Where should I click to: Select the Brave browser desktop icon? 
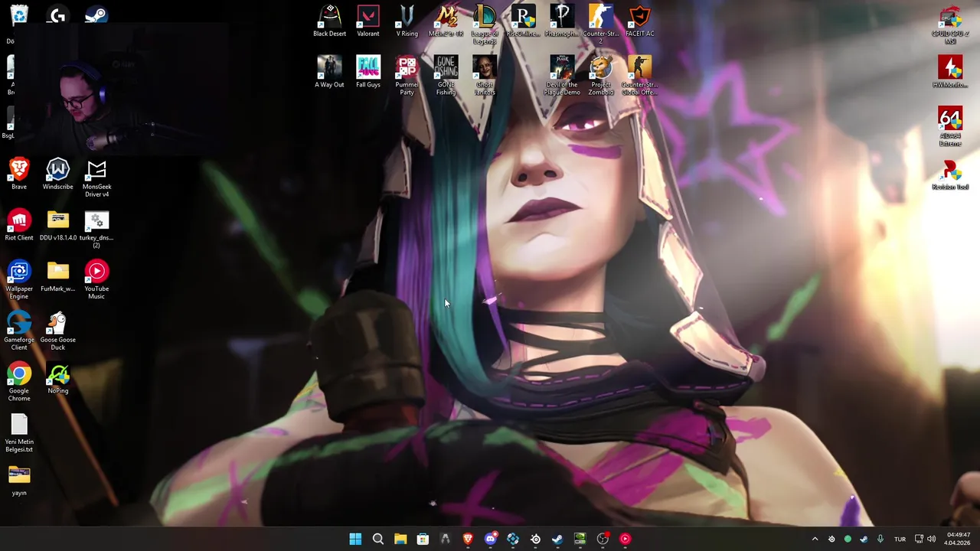click(19, 174)
